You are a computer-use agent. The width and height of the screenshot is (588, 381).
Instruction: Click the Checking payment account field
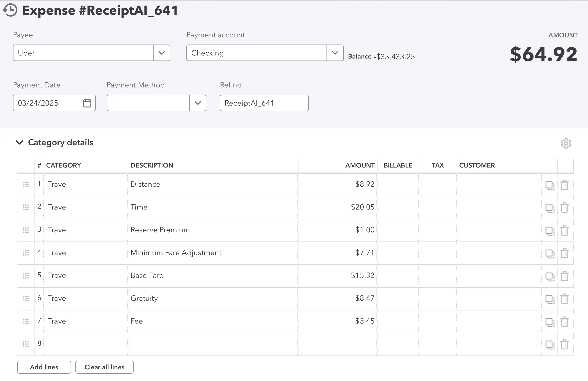(x=256, y=53)
